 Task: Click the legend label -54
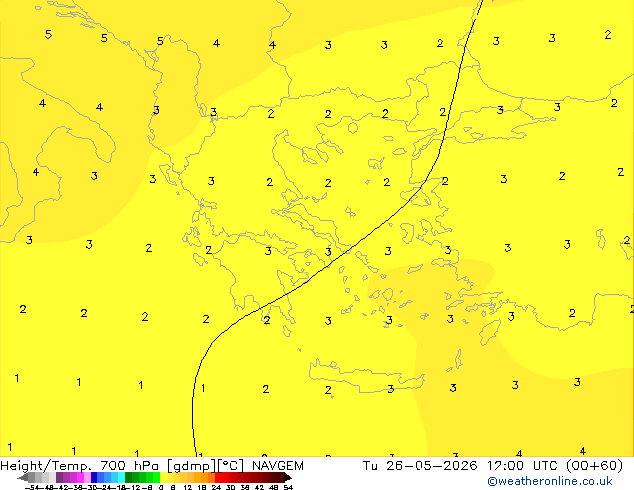32,488
